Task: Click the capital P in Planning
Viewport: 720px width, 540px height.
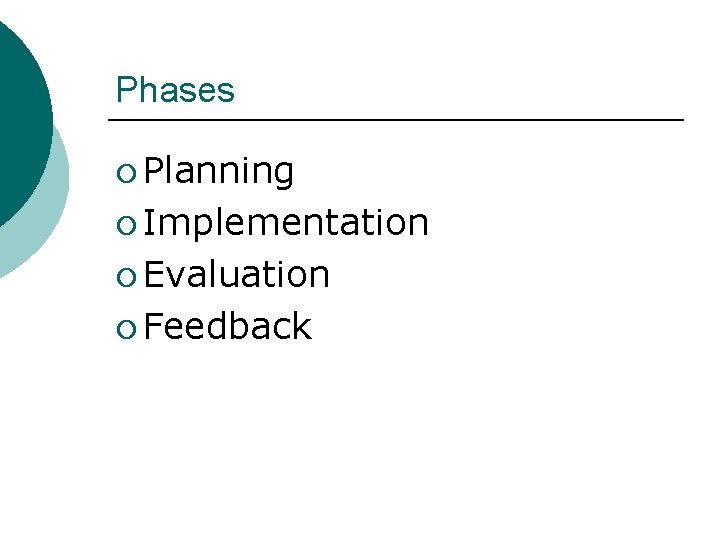Action: (x=153, y=172)
